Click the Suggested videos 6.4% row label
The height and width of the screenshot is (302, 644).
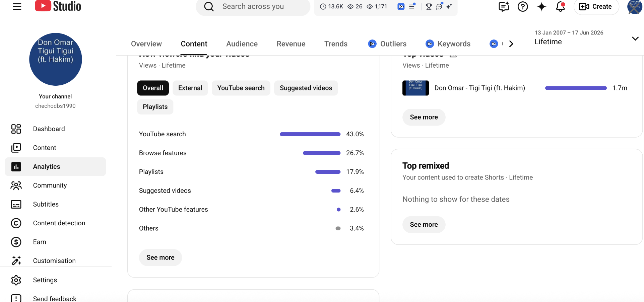pyautogui.click(x=165, y=191)
